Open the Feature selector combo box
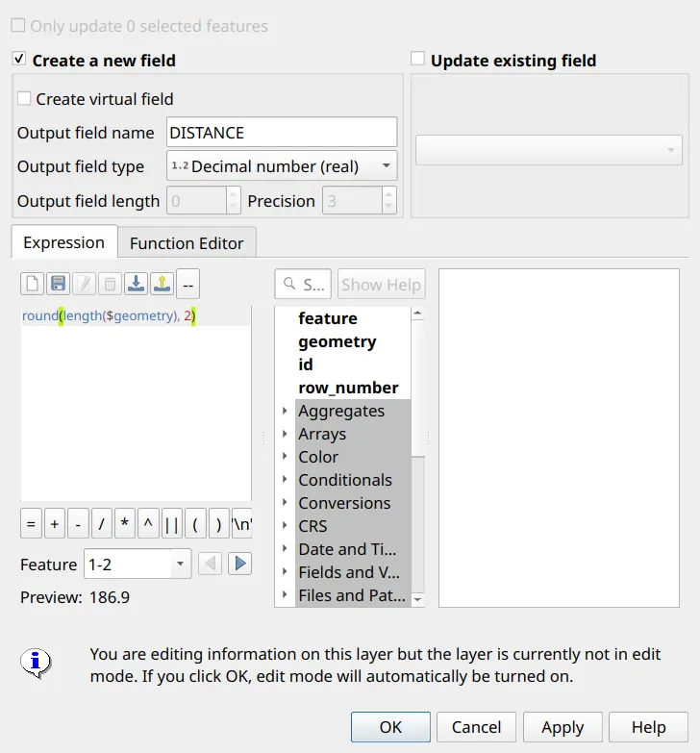Viewport: 700px width, 753px height. point(137,564)
